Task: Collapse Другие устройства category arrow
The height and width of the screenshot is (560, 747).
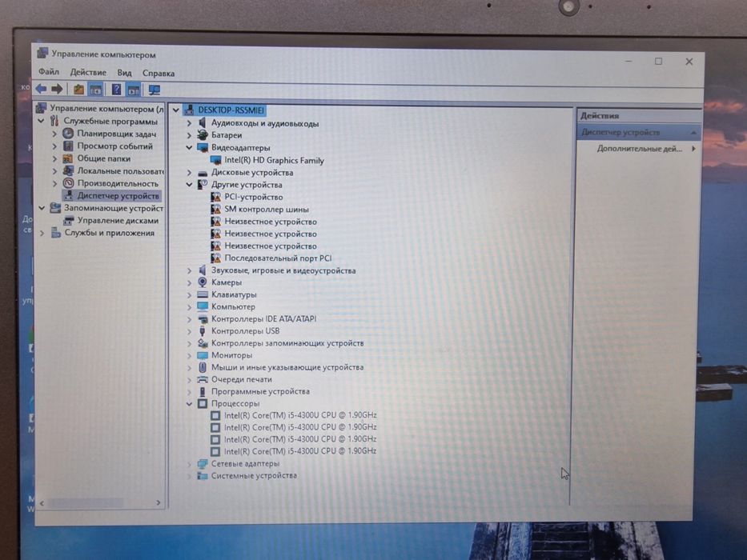Action: pos(189,184)
